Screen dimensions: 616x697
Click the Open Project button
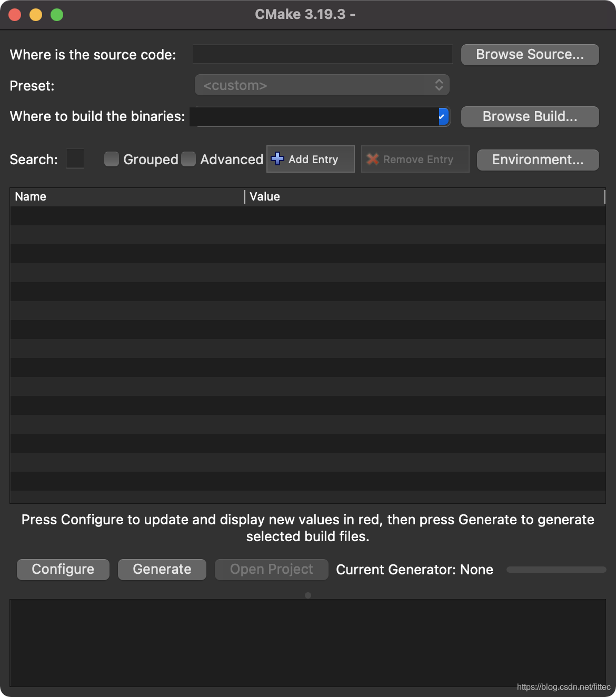(272, 570)
